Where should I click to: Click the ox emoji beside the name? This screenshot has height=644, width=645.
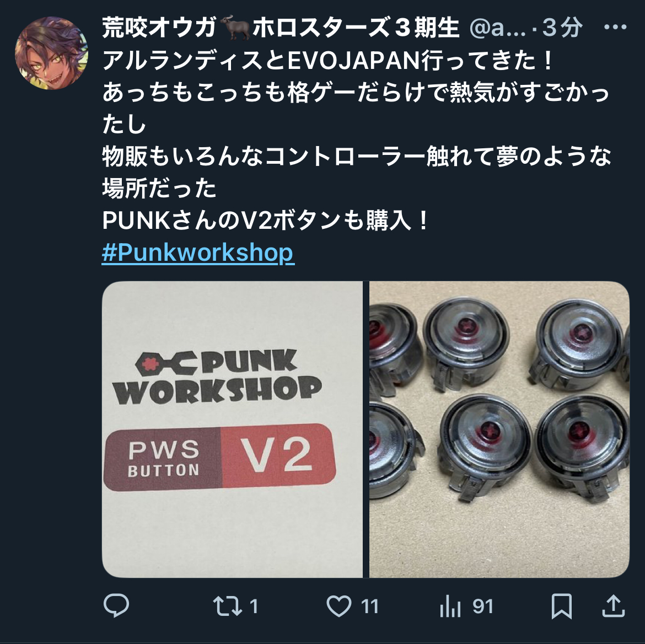(x=235, y=28)
